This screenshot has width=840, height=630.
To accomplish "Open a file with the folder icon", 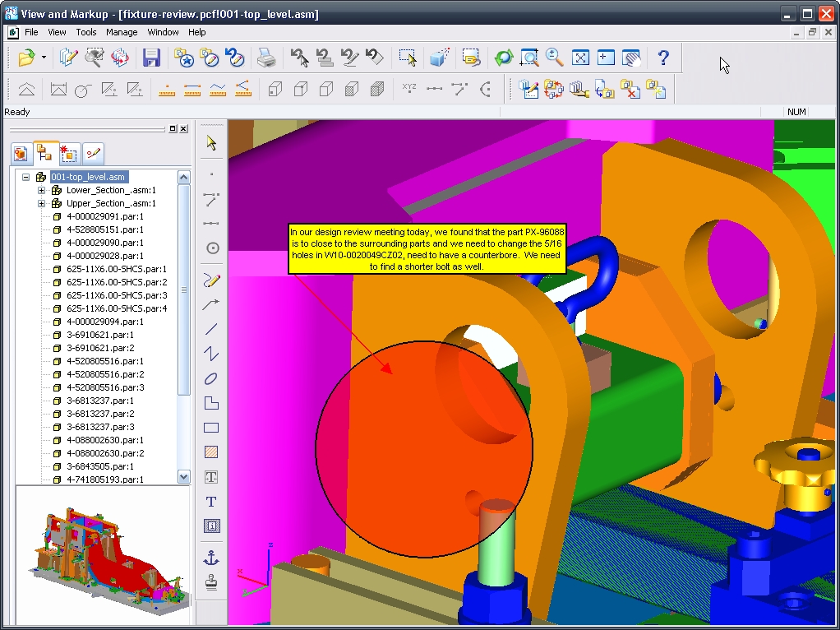I will click(x=26, y=58).
